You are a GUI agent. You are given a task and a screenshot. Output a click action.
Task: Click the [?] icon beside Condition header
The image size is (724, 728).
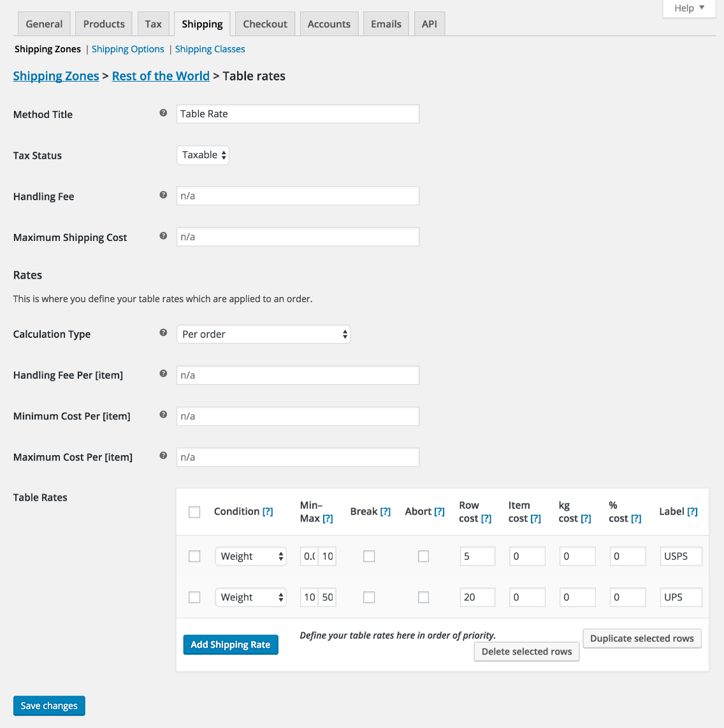(x=267, y=511)
